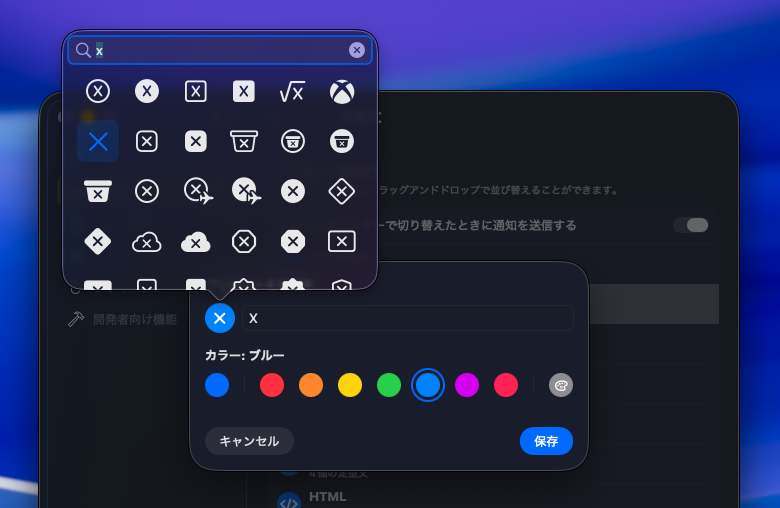Pick the selected light blue swatch

428,385
